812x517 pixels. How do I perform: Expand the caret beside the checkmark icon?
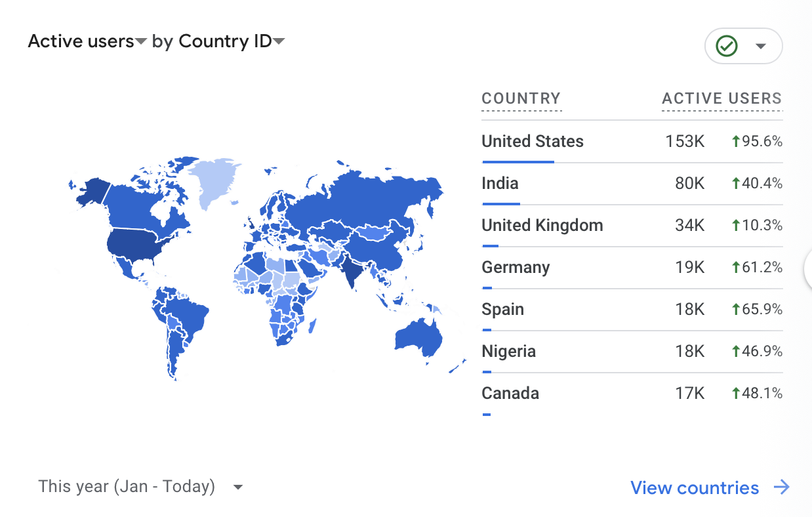(761, 46)
